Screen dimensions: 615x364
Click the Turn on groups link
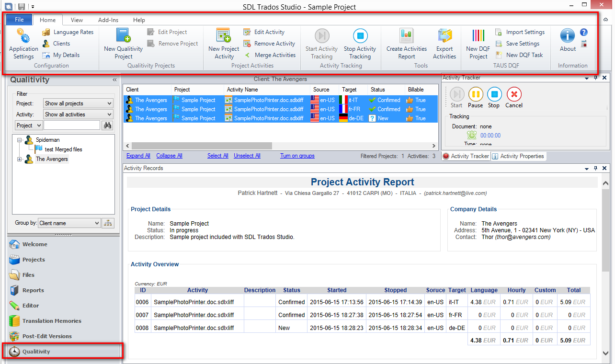click(297, 156)
